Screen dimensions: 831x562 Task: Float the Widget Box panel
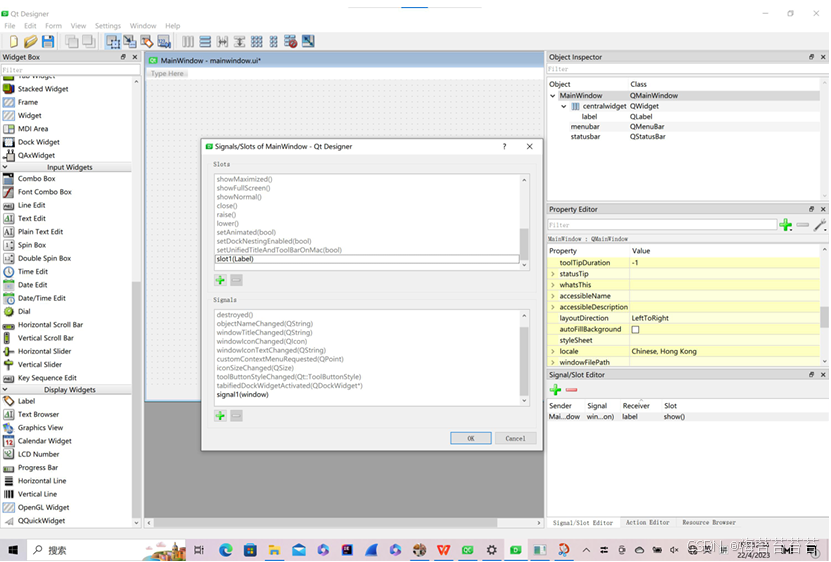pyautogui.click(x=123, y=57)
